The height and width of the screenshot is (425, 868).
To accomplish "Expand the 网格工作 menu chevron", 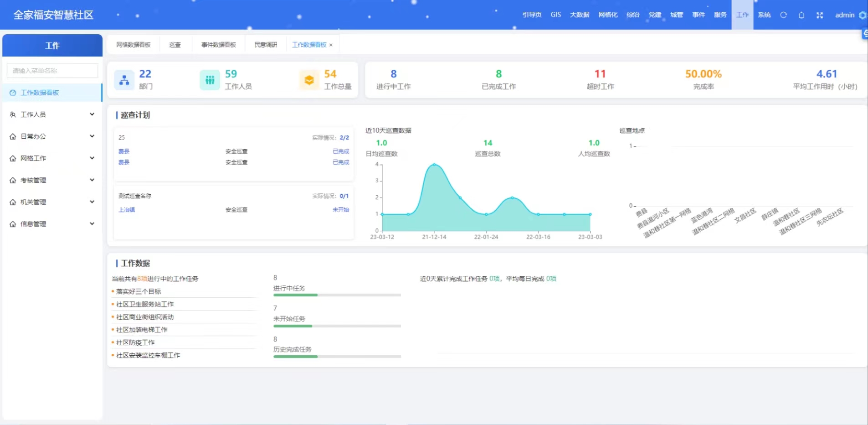I will 92,158.
